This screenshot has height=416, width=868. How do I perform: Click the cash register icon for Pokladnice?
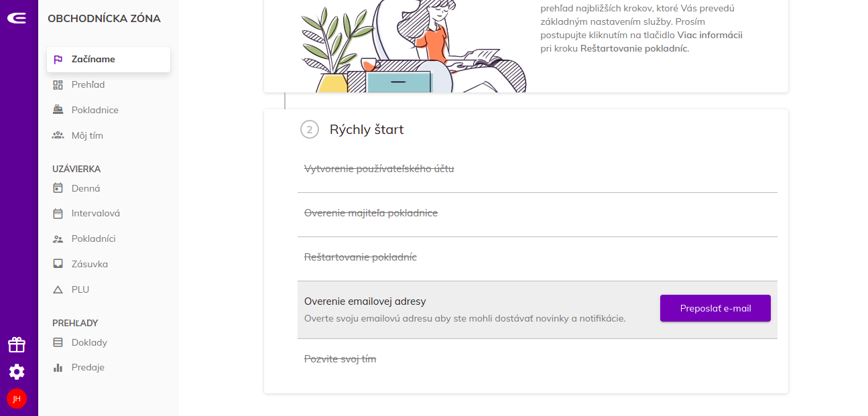(58, 110)
